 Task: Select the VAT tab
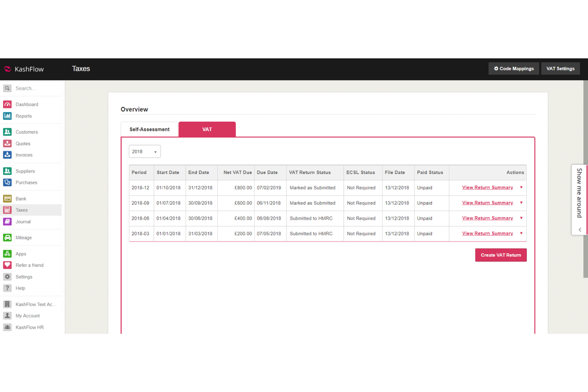207,129
